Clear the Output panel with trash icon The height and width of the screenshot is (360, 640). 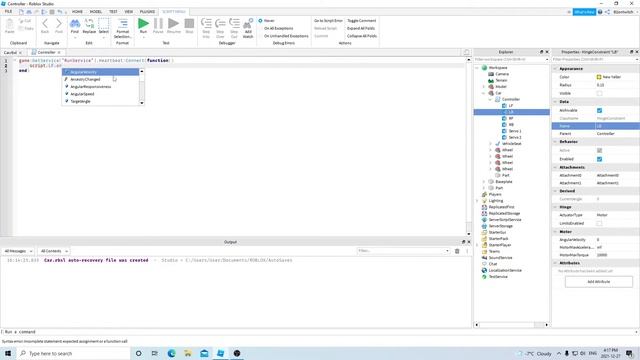click(x=457, y=251)
